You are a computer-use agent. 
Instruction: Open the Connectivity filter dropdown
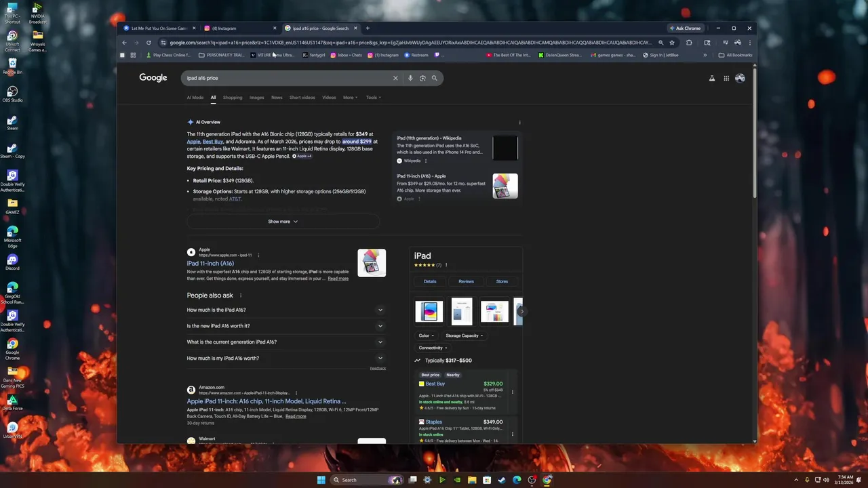pyautogui.click(x=431, y=348)
